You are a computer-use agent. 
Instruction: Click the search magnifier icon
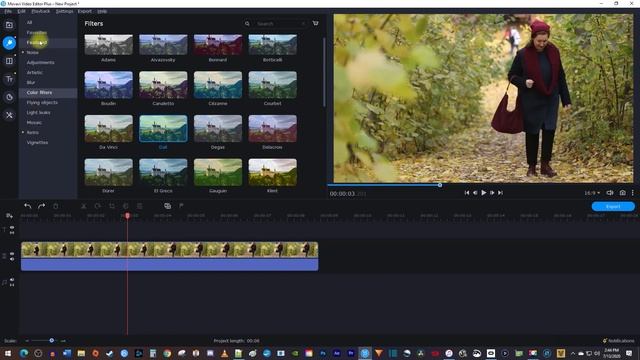pyautogui.click(x=247, y=24)
